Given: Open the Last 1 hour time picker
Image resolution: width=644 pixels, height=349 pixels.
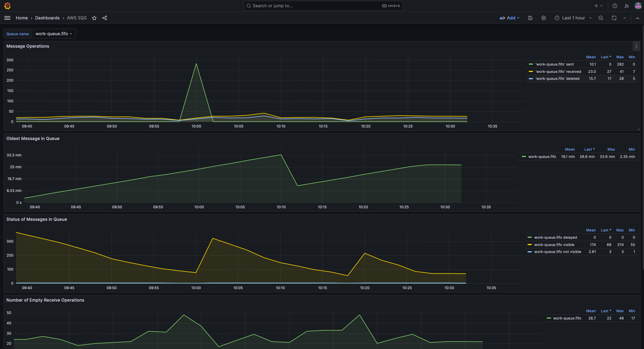Looking at the screenshot, I should pyautogui.click(x=573, y=18).
